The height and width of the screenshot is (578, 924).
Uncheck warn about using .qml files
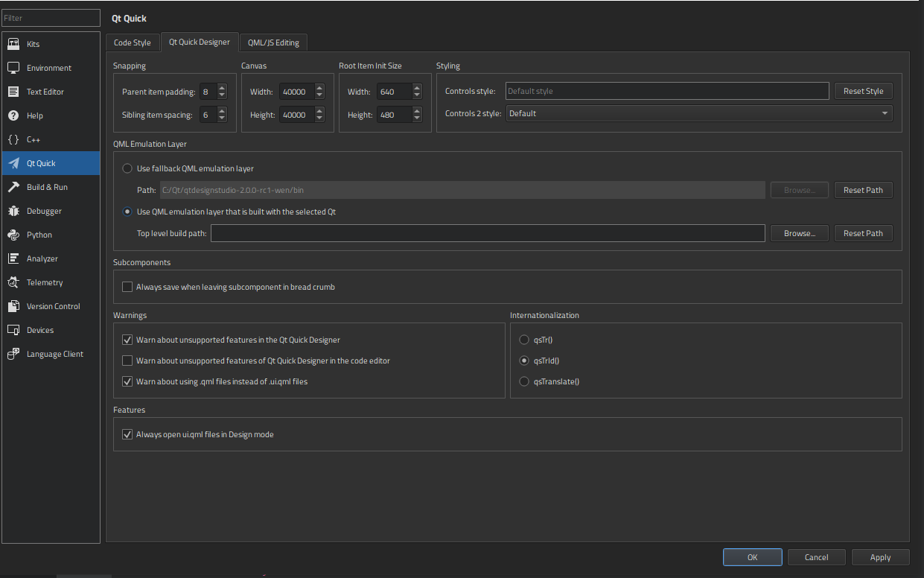[127, 381]
